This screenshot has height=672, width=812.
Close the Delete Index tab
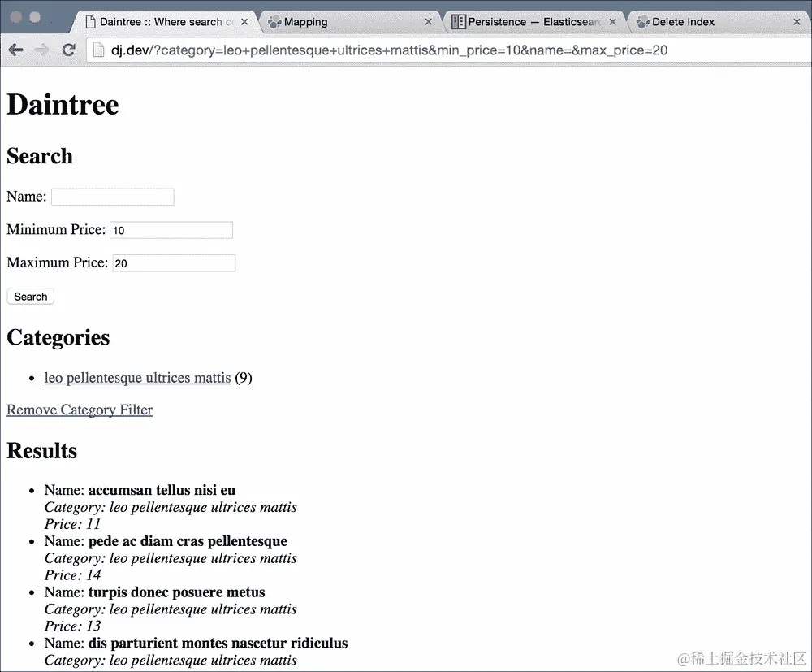tap(797, 22)
